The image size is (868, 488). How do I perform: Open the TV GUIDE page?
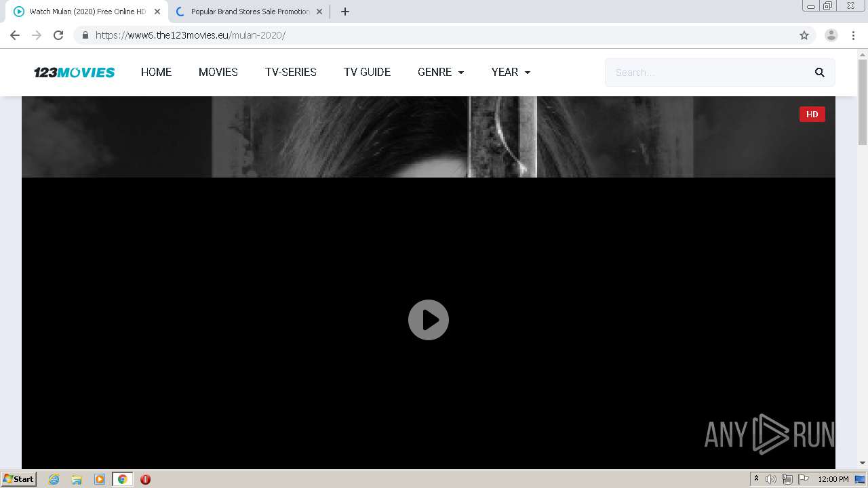click(367, 72)
